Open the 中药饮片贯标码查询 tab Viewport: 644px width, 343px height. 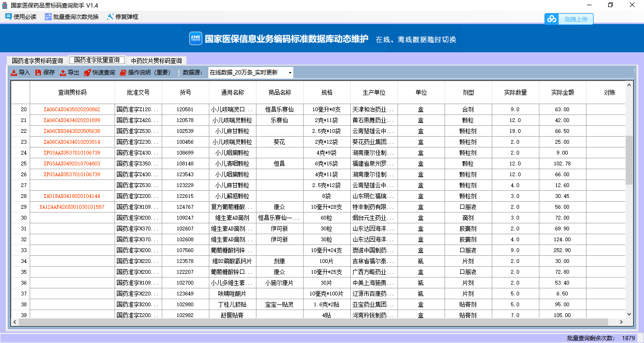pos(156,61)
